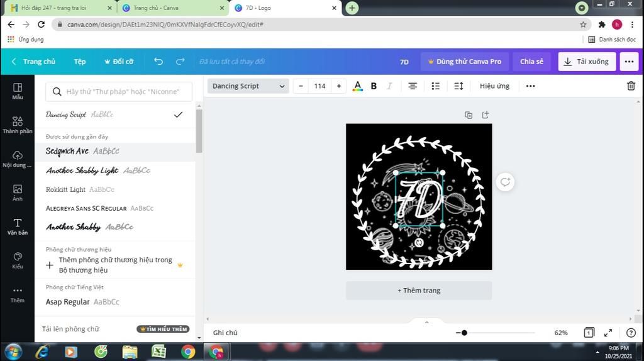Click the zoom slider handle
The width and height of the screenshot is (644, 361).
(464, 333)
